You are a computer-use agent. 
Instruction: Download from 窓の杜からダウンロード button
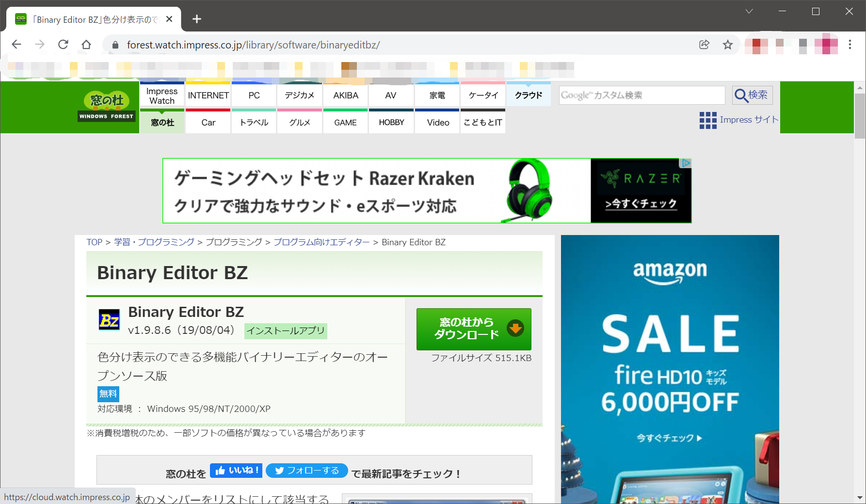474,329
